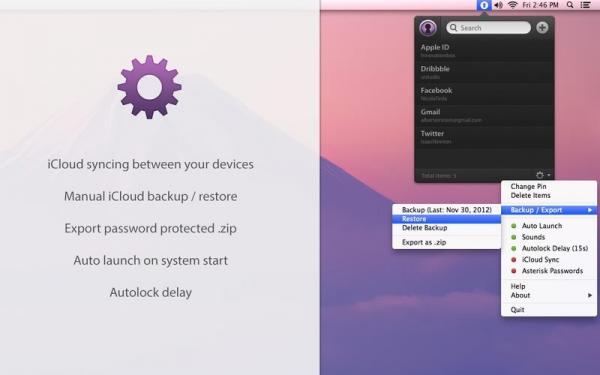Select the Dribbble entry
The width and height of the screenshot is (600, 375).
(484, 72)
